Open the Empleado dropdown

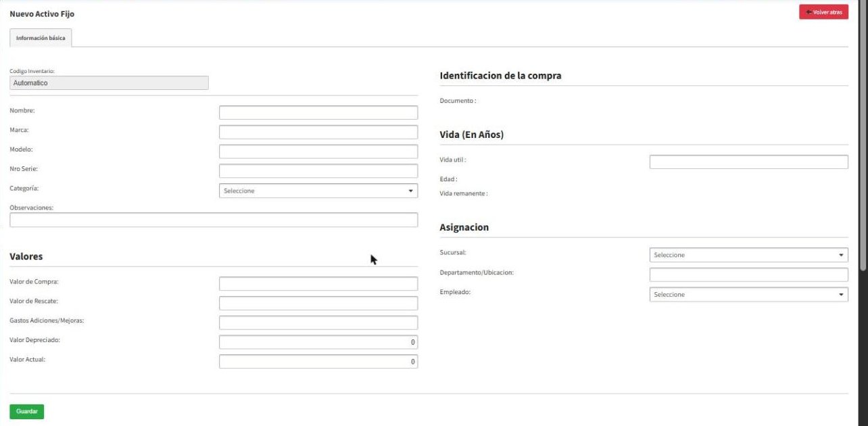pos(749,294)
